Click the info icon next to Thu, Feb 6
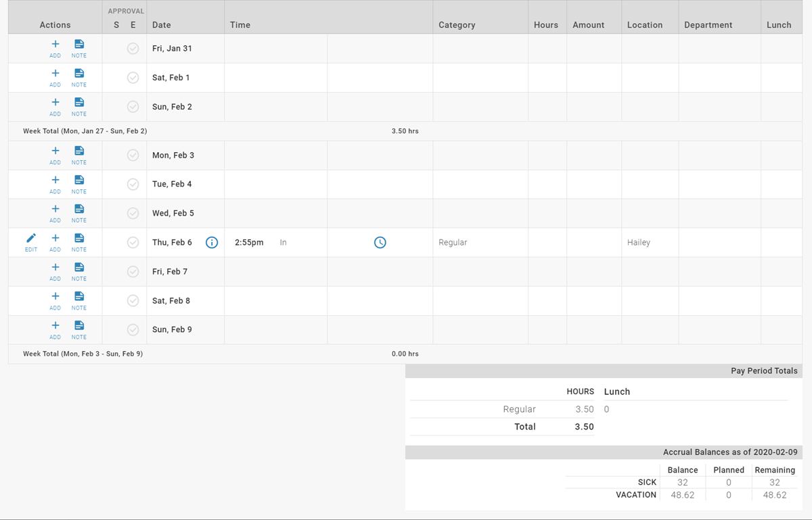The height and width of the screenshot is (520, 812). pos(212,242)
